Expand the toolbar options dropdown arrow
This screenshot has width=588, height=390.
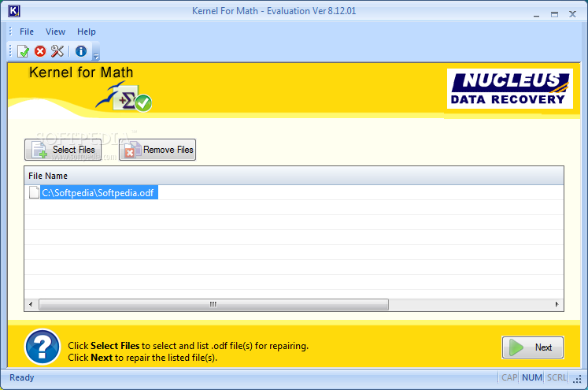(96, 56)
